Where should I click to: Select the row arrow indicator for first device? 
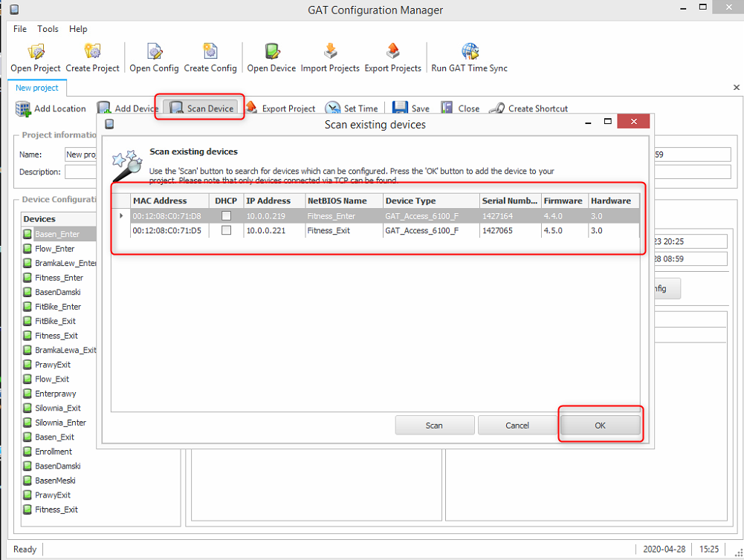(x=121, y=216)
